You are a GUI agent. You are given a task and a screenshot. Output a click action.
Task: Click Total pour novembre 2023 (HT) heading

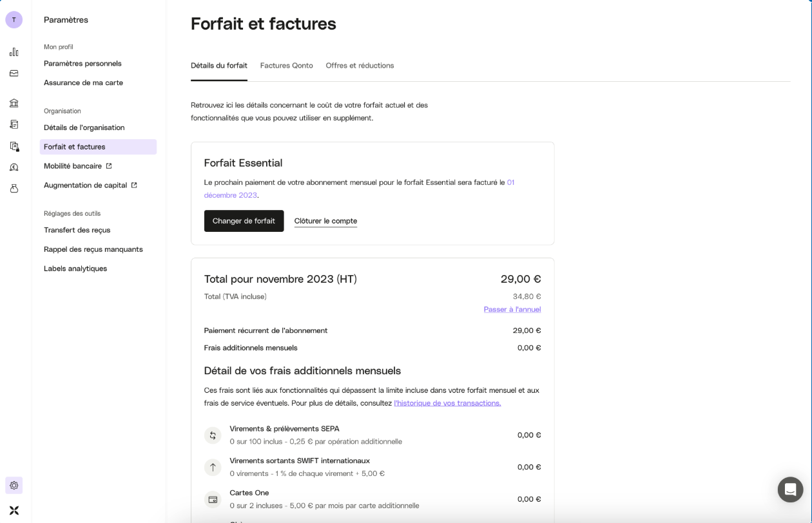pos(280,279)
